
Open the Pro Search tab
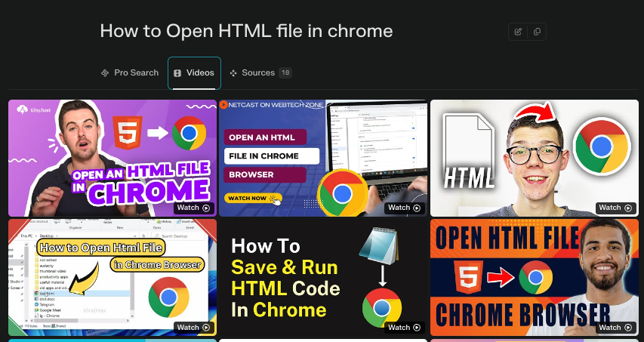click(x=130, y=72)
